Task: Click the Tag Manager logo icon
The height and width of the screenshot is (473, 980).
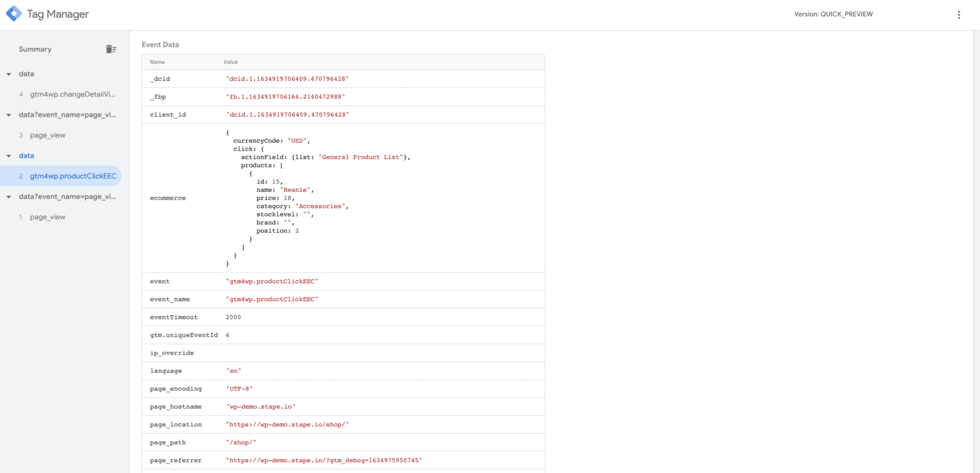Action: (x=13, y=13)
